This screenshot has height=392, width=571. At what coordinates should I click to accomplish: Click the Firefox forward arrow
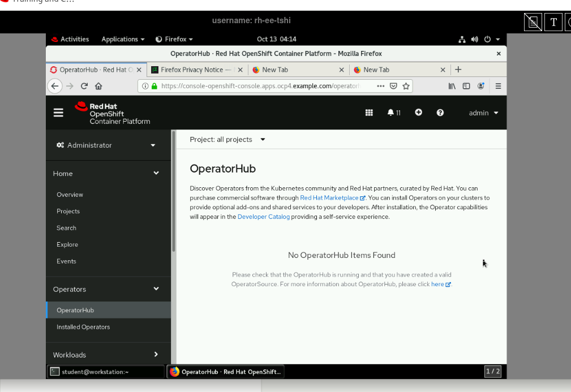(70, 86)
